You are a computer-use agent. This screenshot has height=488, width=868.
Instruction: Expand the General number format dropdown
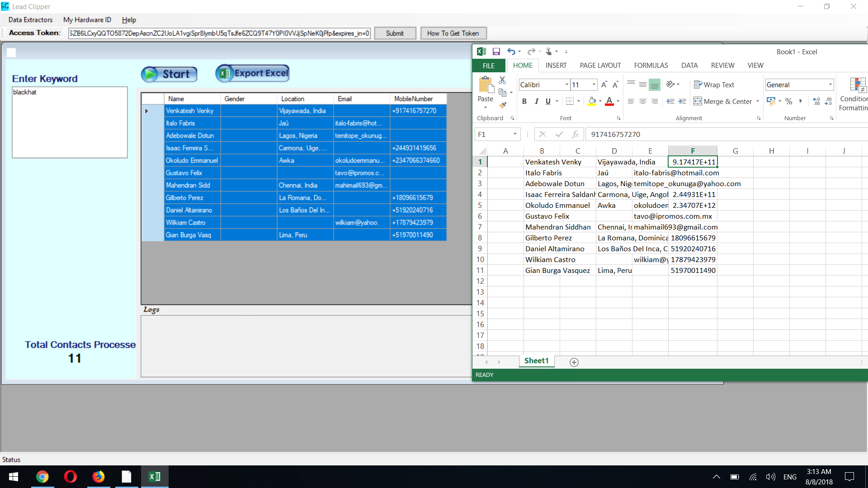tap(830, 84)
